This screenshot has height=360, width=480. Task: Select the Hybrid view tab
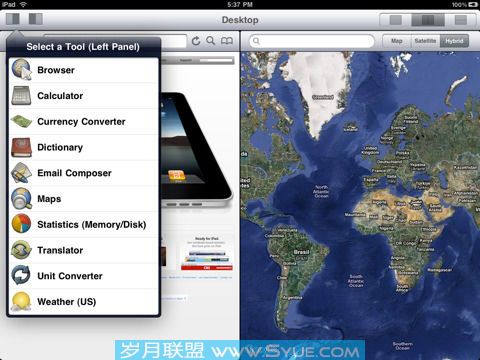point(454,41)
